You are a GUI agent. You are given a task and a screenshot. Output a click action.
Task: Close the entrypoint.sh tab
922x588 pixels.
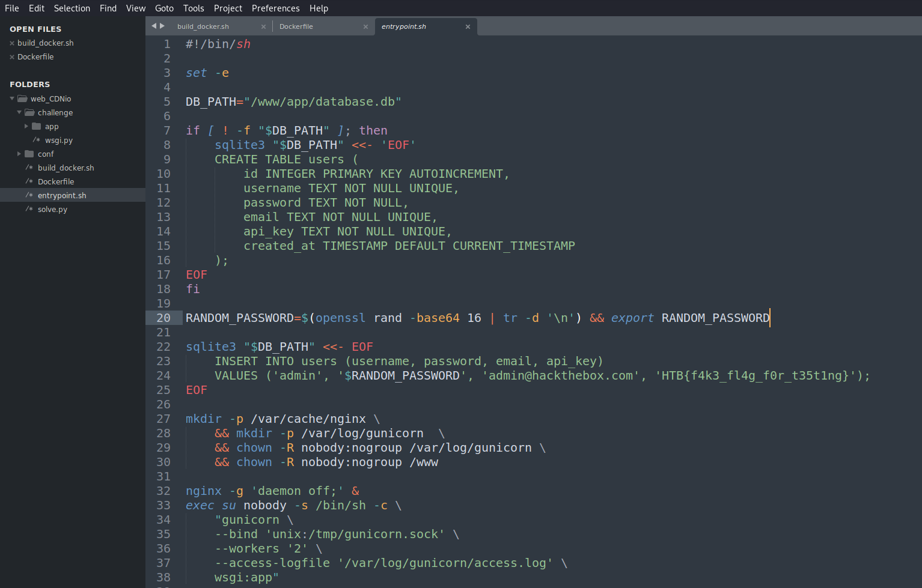pos(468,26)
